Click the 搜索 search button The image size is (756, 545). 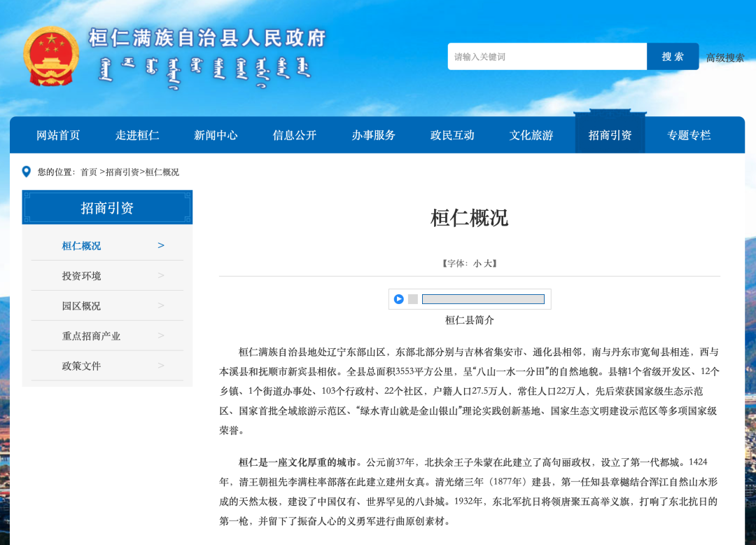tap(673, 57)
